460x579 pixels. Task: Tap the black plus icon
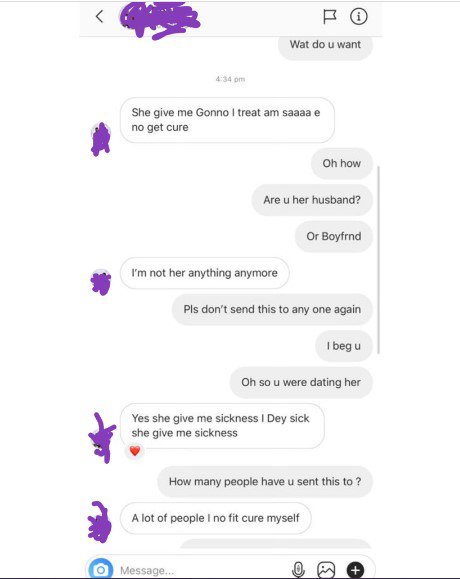355,570
